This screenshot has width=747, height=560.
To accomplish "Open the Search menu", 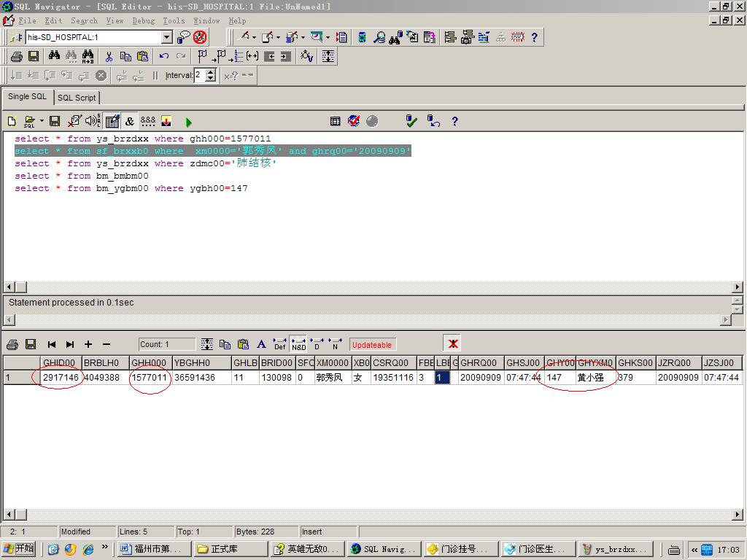I will click(85, 20).
